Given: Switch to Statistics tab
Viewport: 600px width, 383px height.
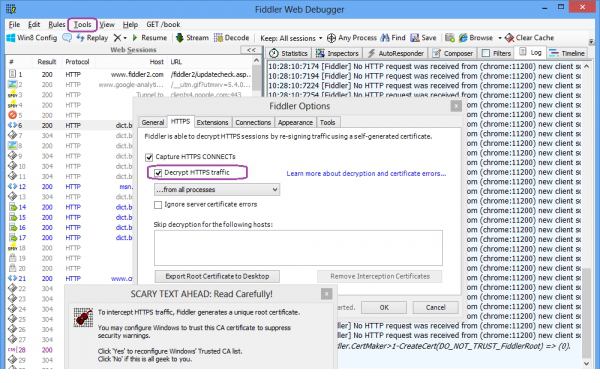Looking at the screenshot, I should [289, 53].
